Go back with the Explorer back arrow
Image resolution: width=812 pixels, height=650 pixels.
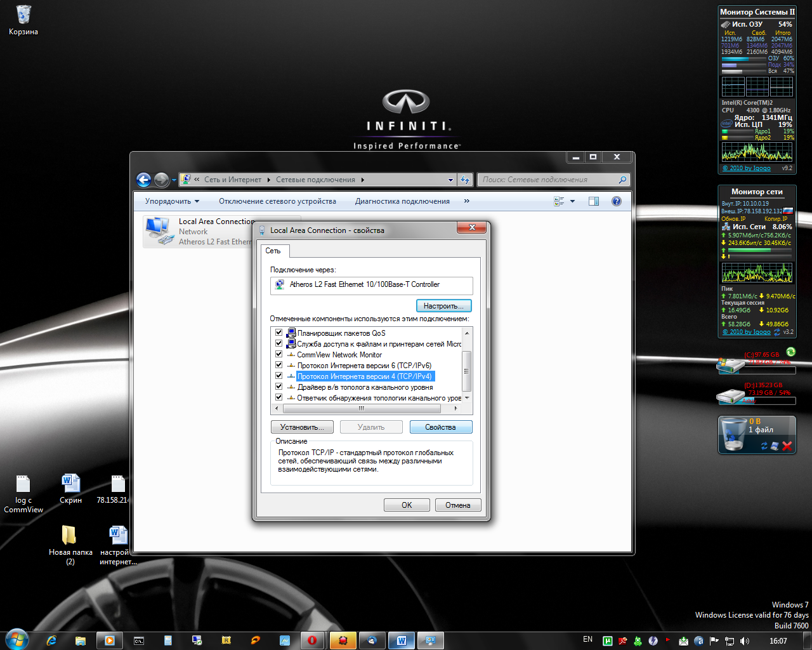144,180
